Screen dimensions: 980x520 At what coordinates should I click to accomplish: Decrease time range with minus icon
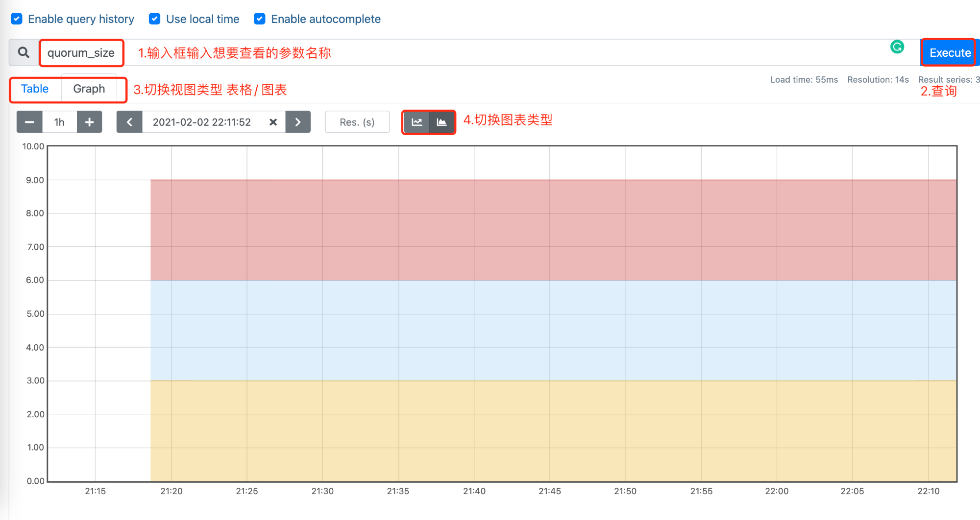point(29,122)
